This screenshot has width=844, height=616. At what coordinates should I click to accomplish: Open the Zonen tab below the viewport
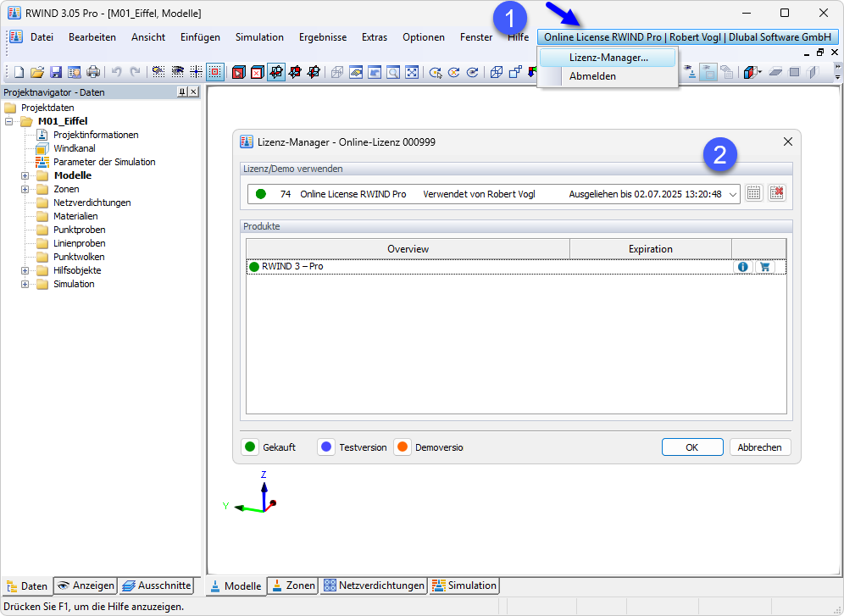pyautogui.click(x=293, y=585)
